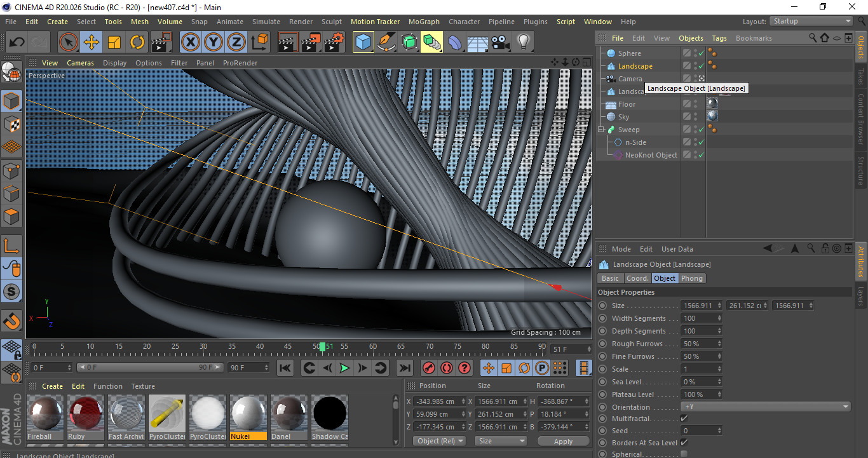Open Layout Startup dropdown
This screenshot has height=458, width=868.
(x=811, y=21)
